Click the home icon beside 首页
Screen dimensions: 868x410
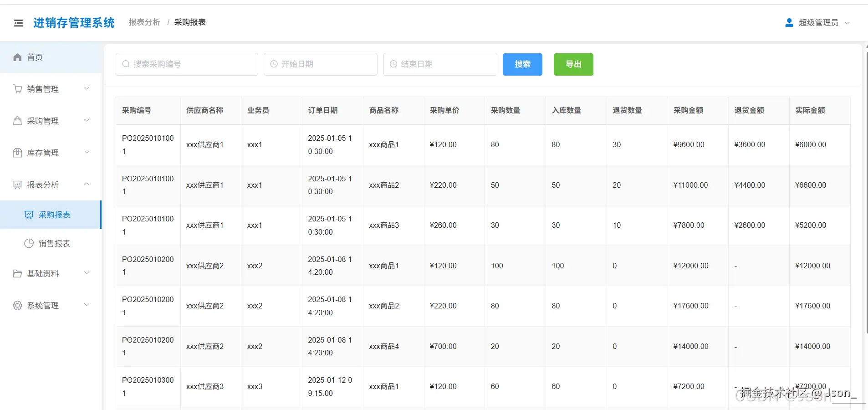point(17,57)
